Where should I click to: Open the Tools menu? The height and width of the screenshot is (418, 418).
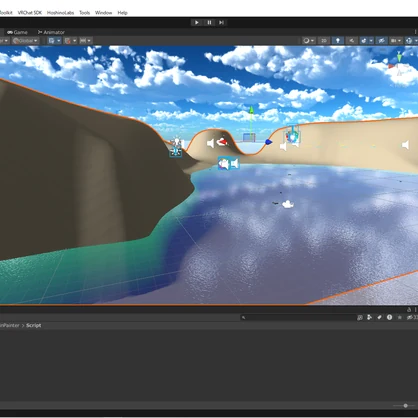click(x=85, y=13)
